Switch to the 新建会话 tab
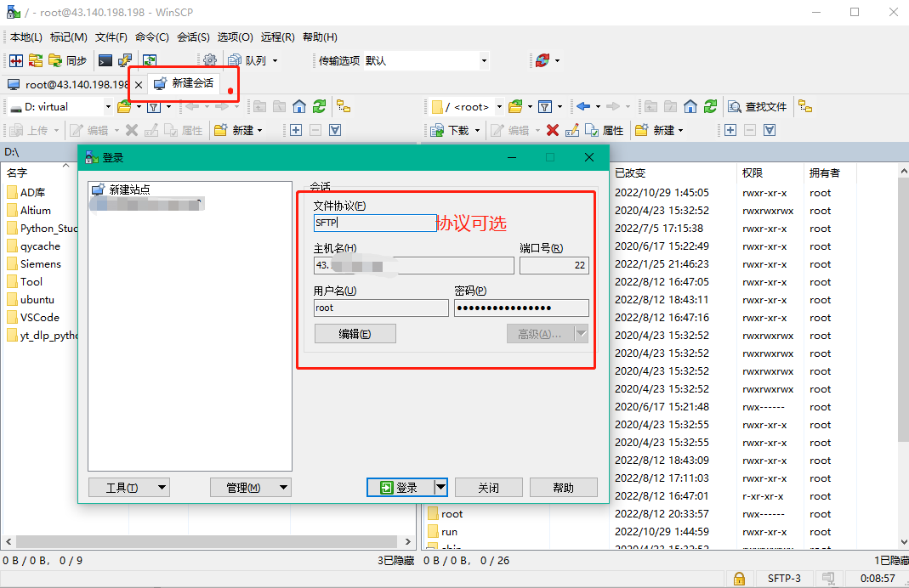 pyautogui.click(x=184, y=83)
